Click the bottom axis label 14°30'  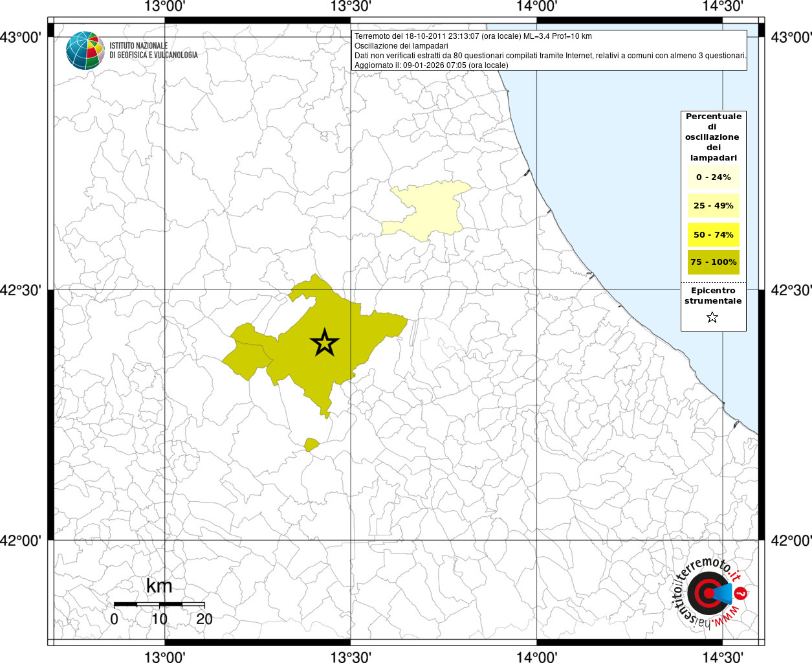pyautogui.click(x=723, y=657)
